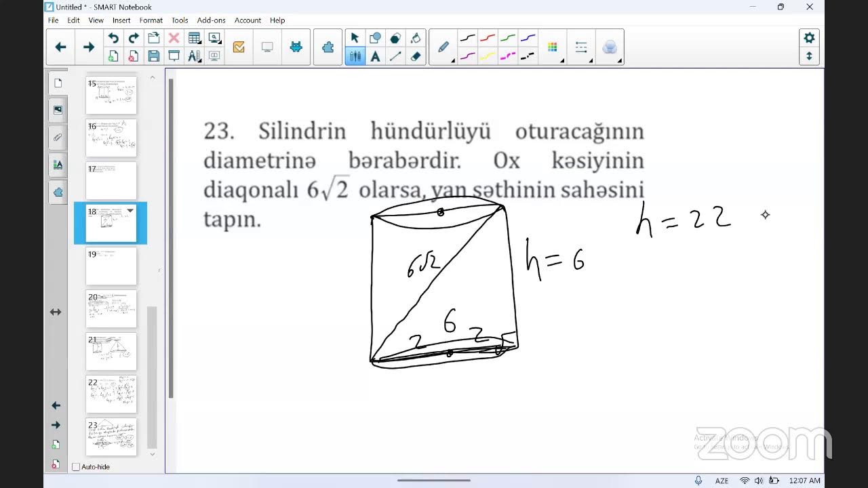The image size is (868, 488).
Task: Select the blue pen color
Action: [528, 39]
